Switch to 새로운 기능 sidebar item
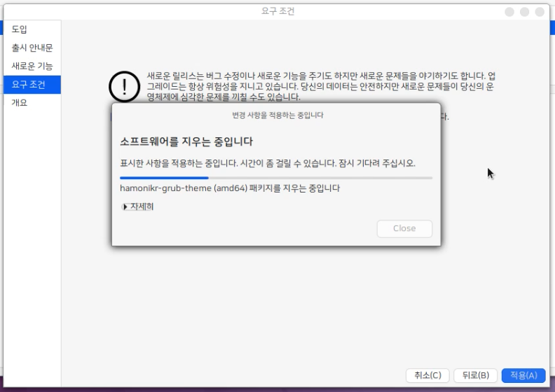 click(x=32, y=66)
